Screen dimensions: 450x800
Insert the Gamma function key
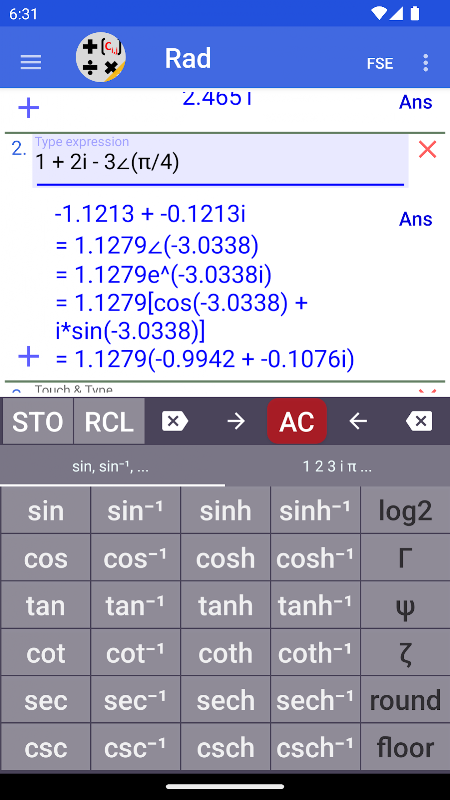(405, 558)
